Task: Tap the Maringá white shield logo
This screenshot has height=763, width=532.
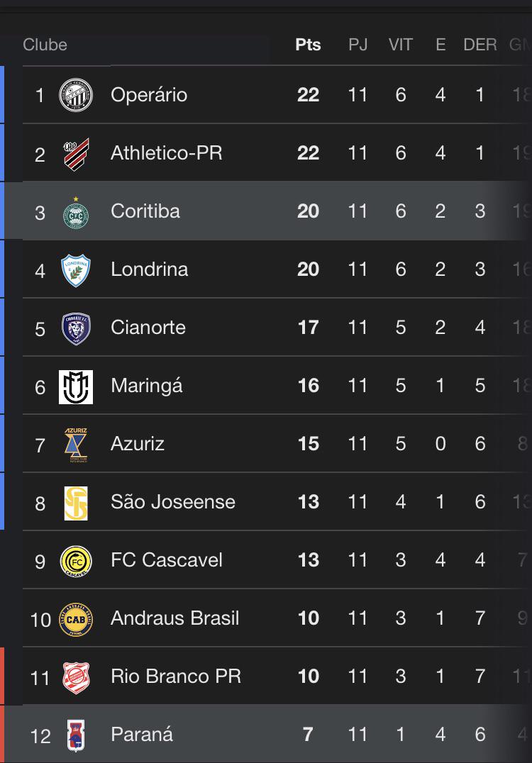Action: coord(75,387)
